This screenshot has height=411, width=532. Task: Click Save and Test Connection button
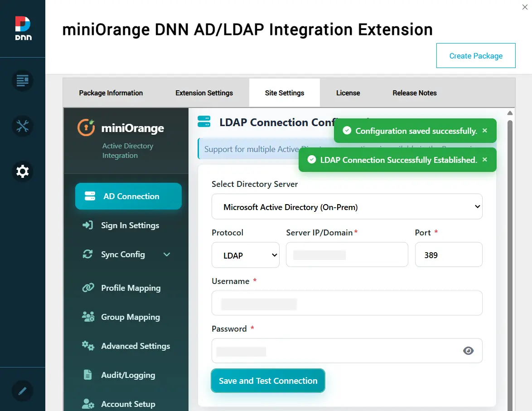pos(268,381)
